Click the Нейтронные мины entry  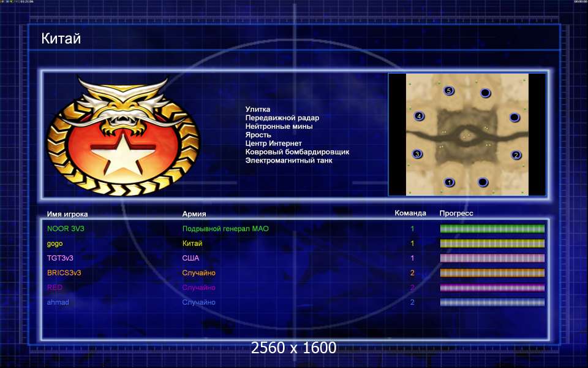tap(279, 126)
